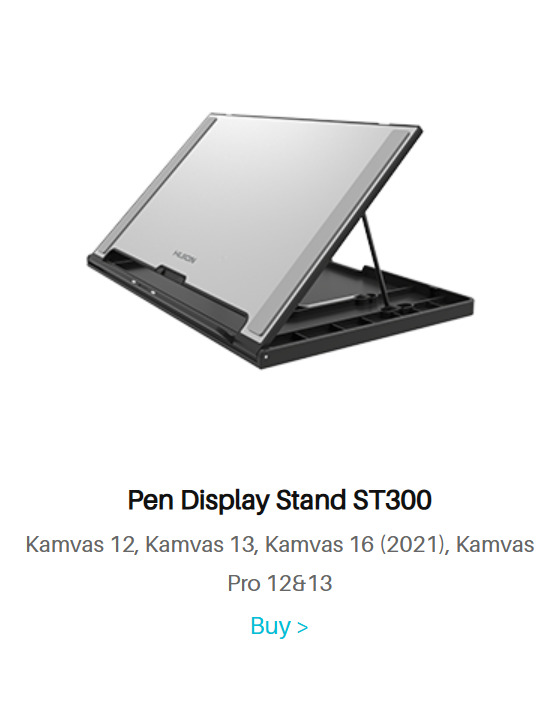Open the Buy link

click(x=279, y=626)
